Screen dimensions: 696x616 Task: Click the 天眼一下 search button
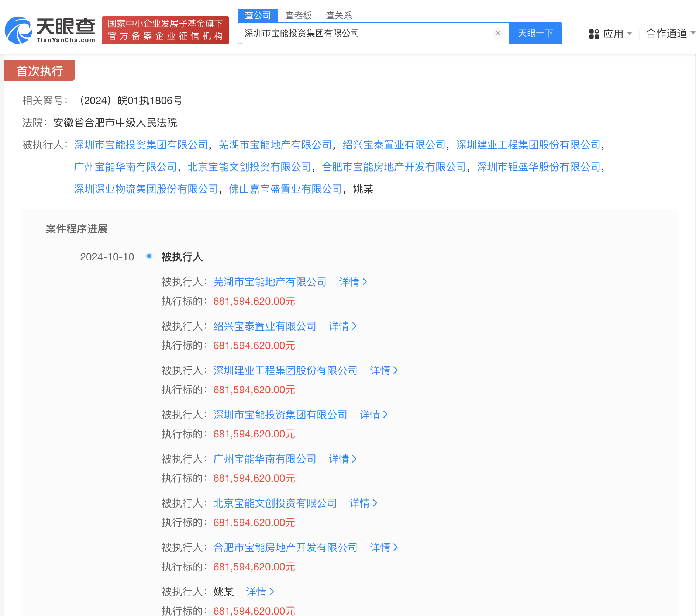tap(535, 33)
